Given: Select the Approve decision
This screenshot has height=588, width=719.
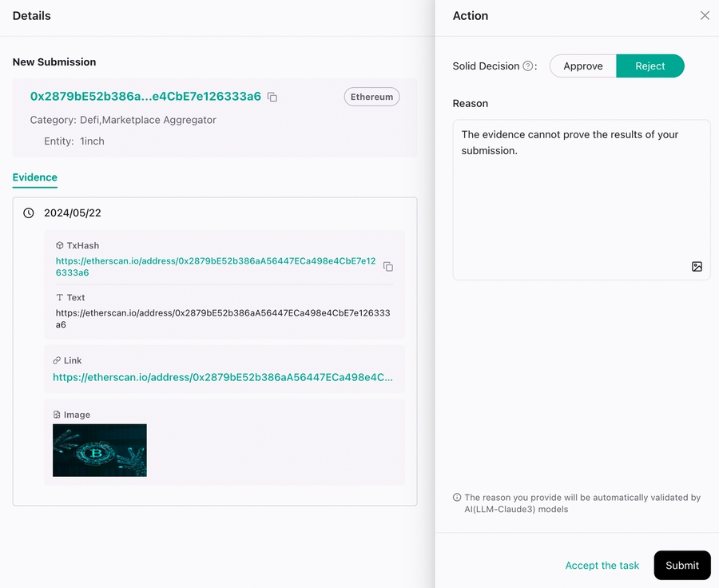Looking at the screenshot, I should pos(583,66).
